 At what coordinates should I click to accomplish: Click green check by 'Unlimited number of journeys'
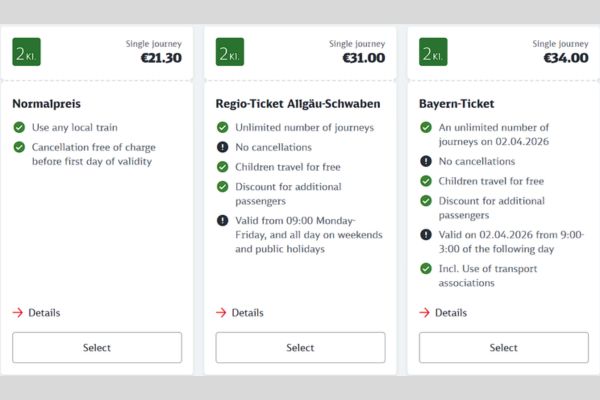click(222, 128)
